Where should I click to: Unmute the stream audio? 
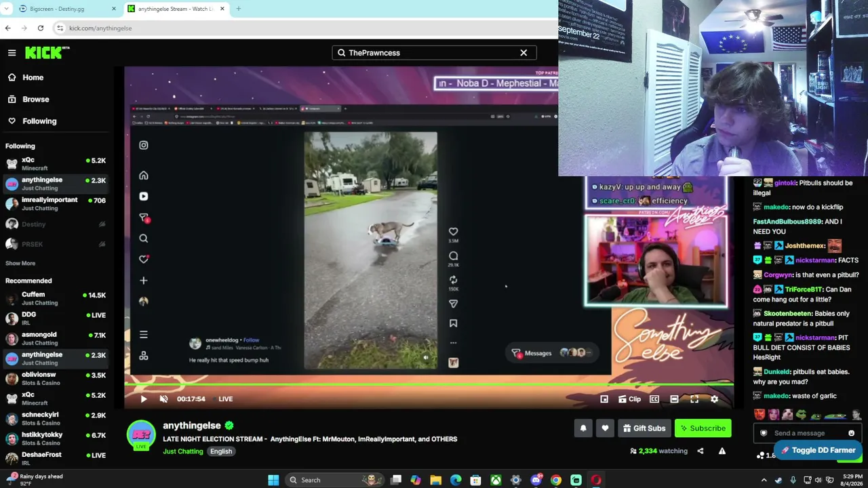coord(163,399)
